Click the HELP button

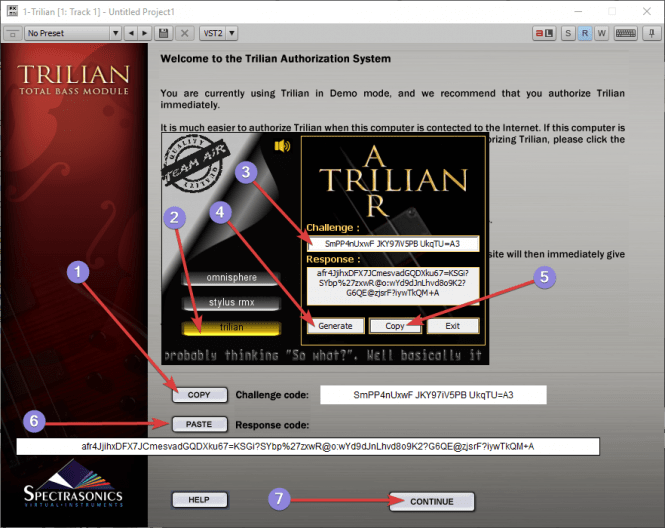199,500
